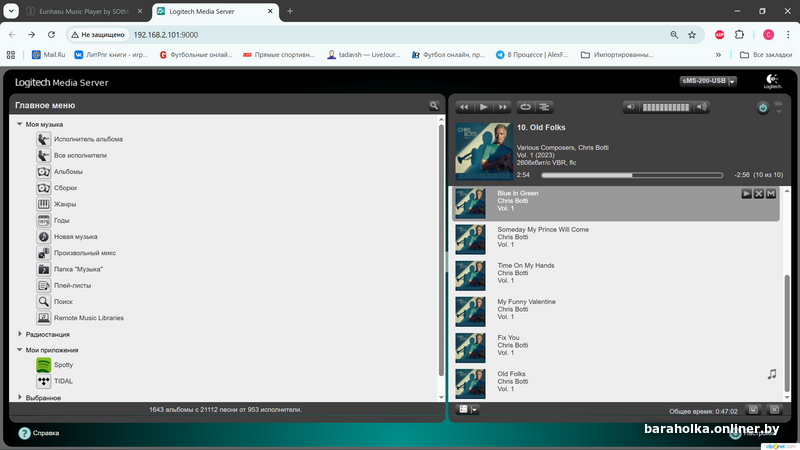This screenshot has height=450, width=800.
Task: Open the tadavsh LiveJournal bookmark
Action: coord(364,55)
